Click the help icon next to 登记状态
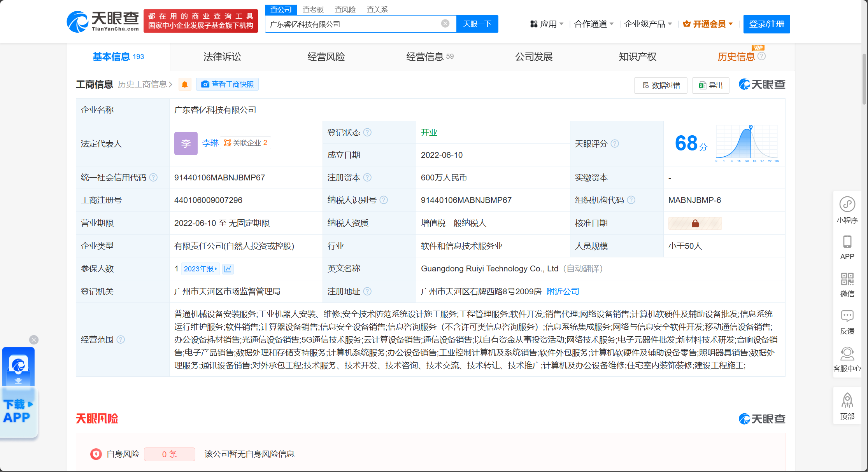 (367, 133)
